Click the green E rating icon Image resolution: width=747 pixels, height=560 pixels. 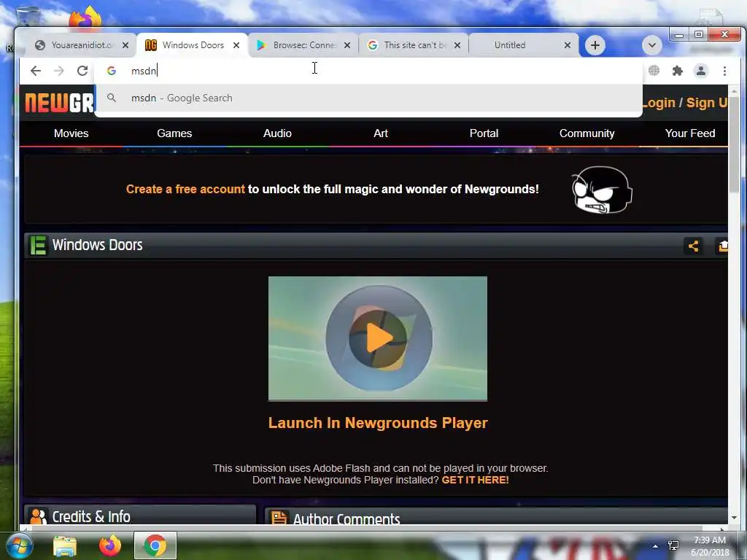[38, 245]
